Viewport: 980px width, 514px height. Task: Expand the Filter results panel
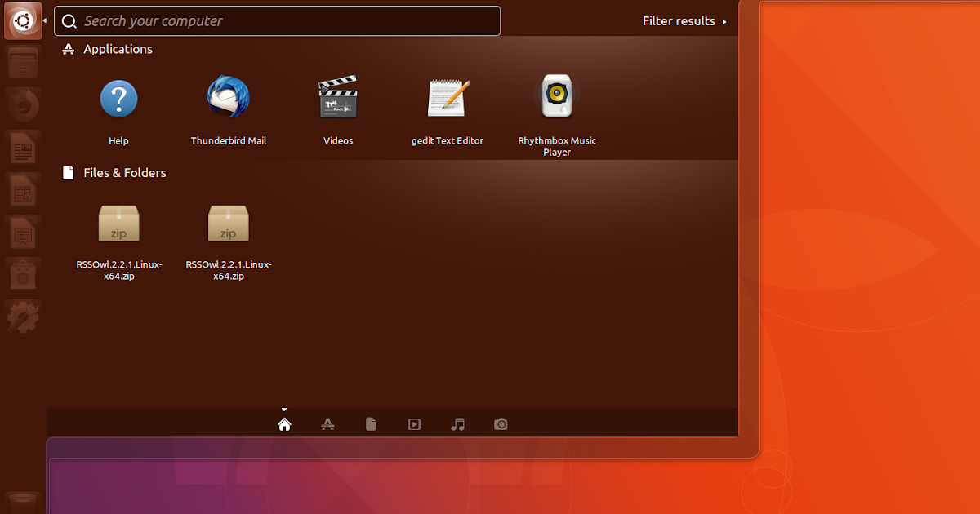[684, 21]
